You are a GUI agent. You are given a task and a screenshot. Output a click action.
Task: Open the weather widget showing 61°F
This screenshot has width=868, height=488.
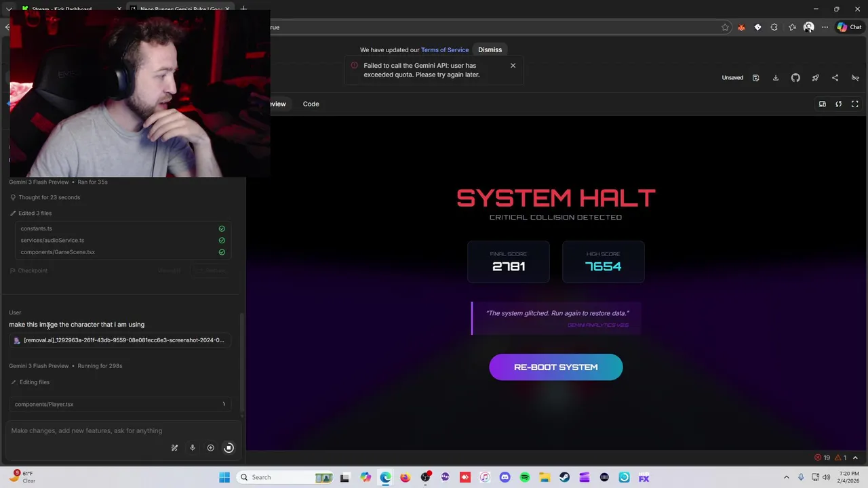click(x=22, y=477)
